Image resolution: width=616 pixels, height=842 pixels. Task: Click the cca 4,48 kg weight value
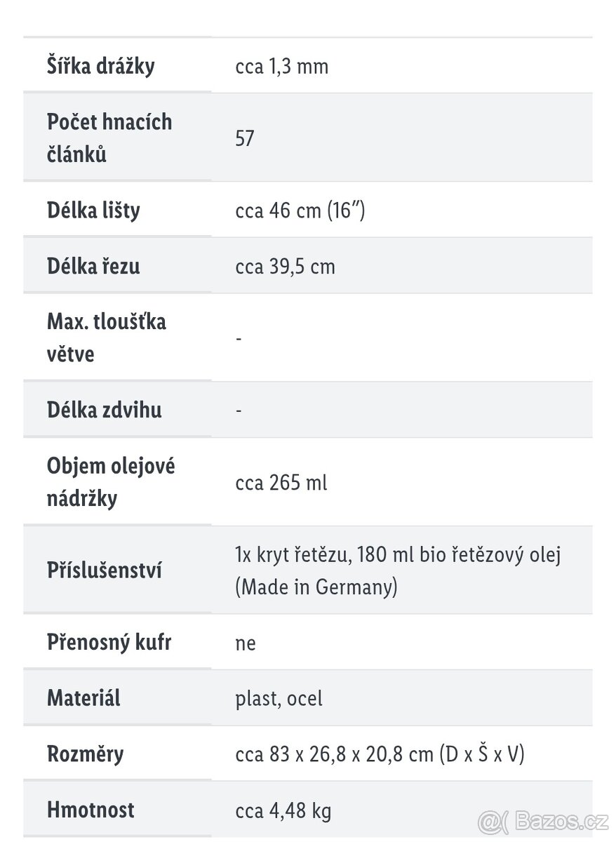[x=283, y=811]
